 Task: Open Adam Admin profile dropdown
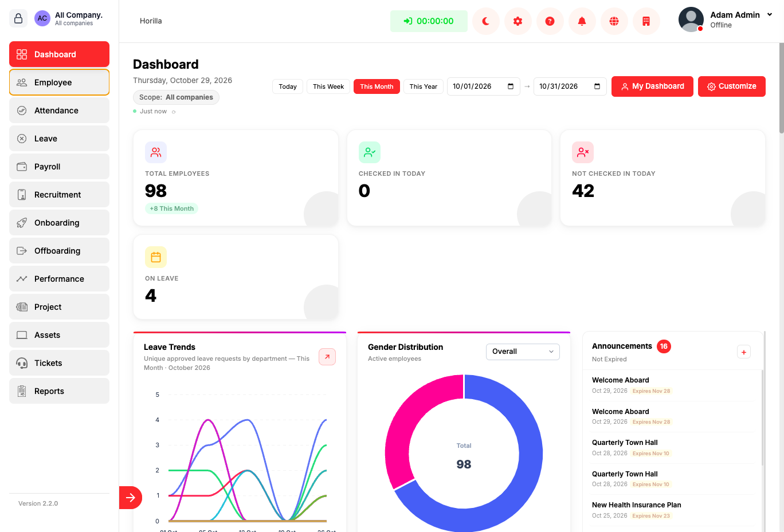click(x=726, y=19)
